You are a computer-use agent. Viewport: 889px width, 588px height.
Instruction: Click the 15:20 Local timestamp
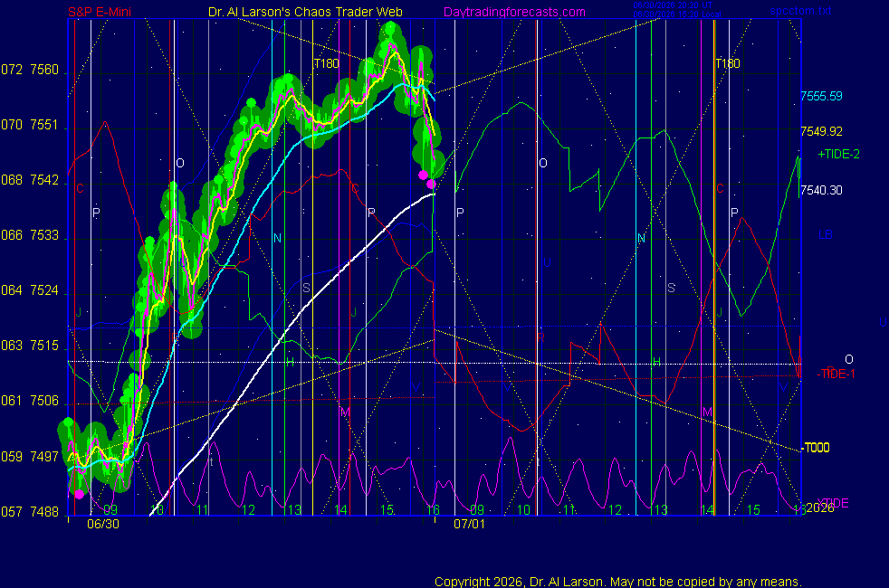pyautogui.click(x=677, y=14)
